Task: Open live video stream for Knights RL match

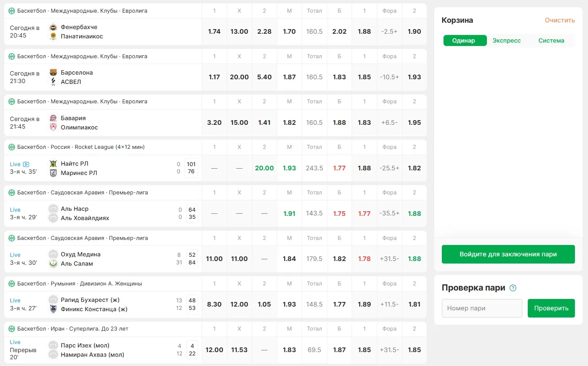Action: click(26, 164)
